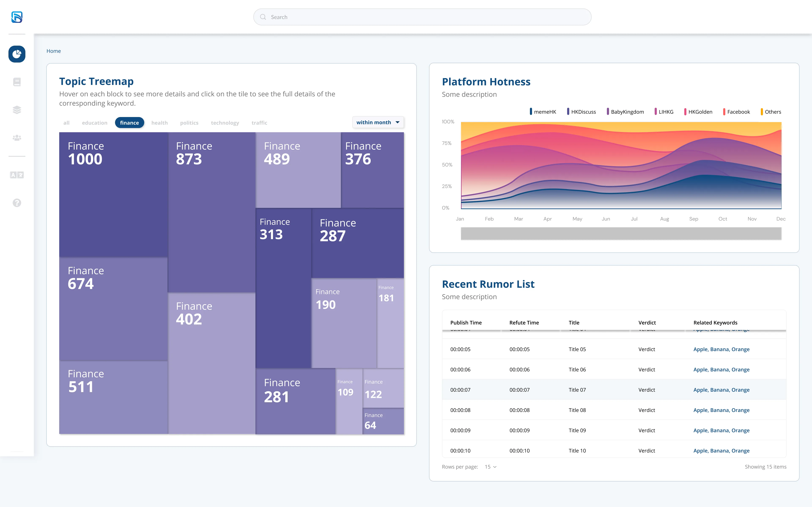
Task: Click the Home breadcrumb link
Action: click(54, 51)
